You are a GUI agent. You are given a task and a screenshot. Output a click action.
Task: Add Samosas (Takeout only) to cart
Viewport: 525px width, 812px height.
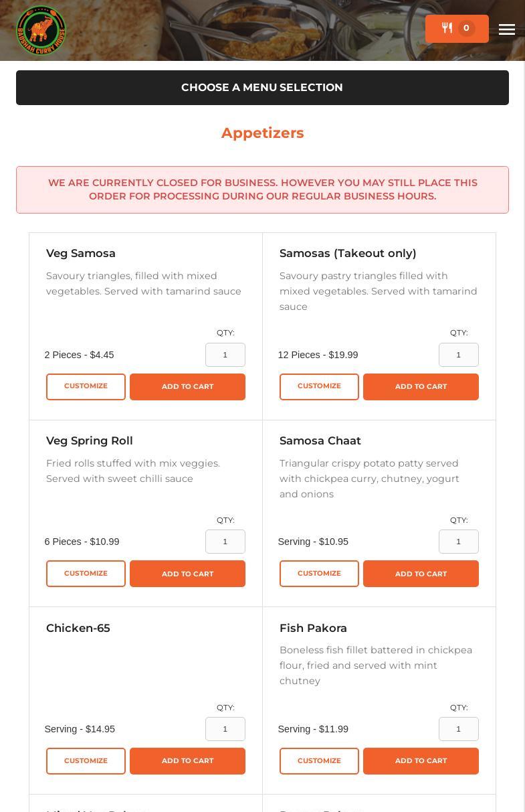pos(421,387)
